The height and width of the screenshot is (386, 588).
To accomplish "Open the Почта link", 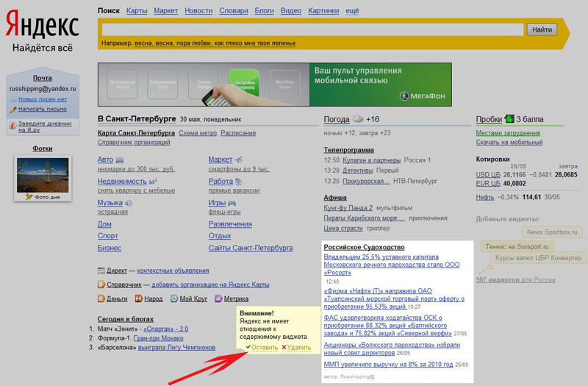I will tap(43, 78).
